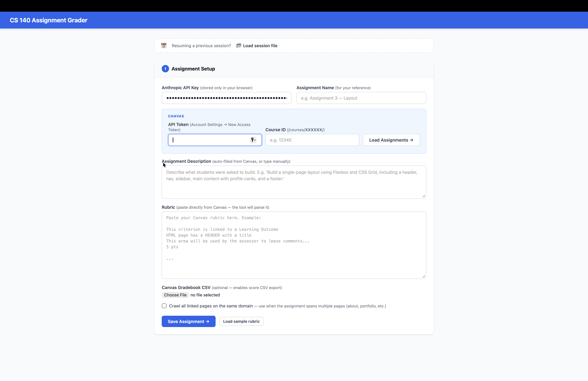This screenshot has height=381, width=588.
Task: Click the Rubric textarea resize handle
Action: 424,276
